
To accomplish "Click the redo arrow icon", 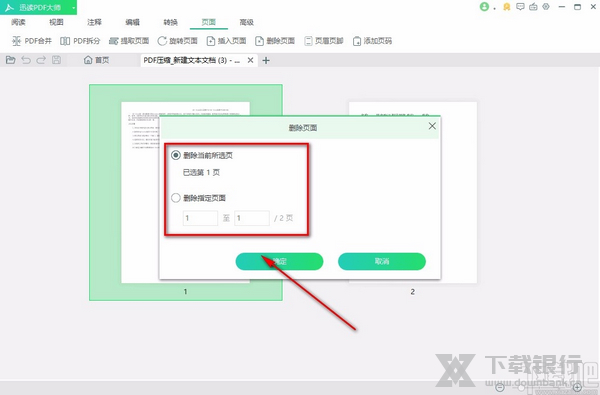I will point(41,60).
